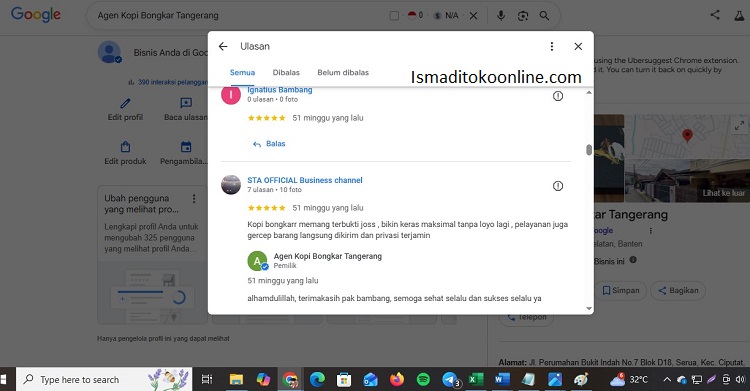Viewport: 750px width, 391px height.
Task: Close the Ulasan dialog
Action: pyautogui.click(x=578, y=46)
